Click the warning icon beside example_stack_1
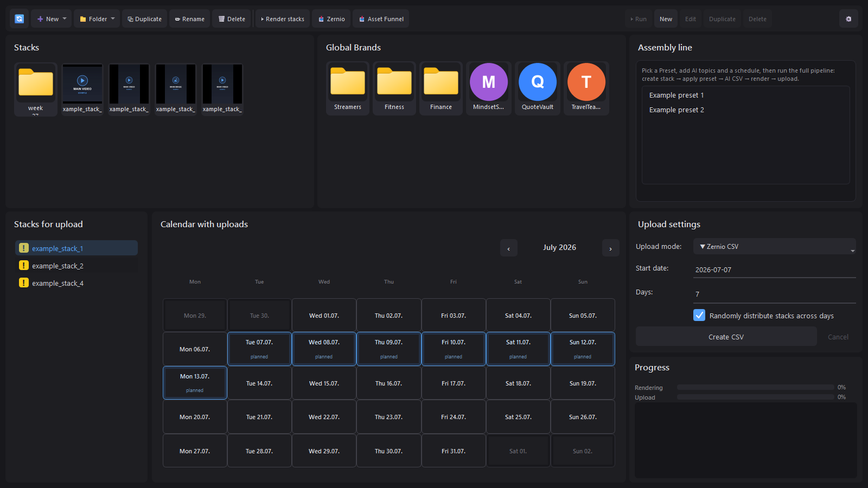 [x=24, y=248]
